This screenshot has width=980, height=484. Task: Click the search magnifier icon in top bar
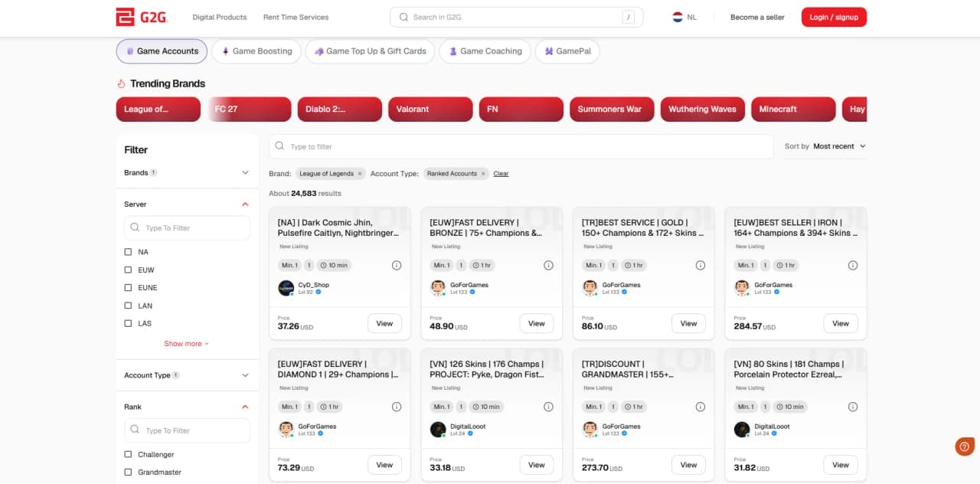tap(403, 17)
